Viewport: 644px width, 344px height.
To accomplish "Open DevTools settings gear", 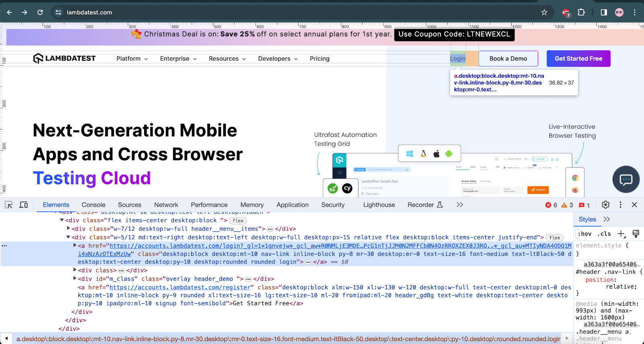I will [605, 205].
